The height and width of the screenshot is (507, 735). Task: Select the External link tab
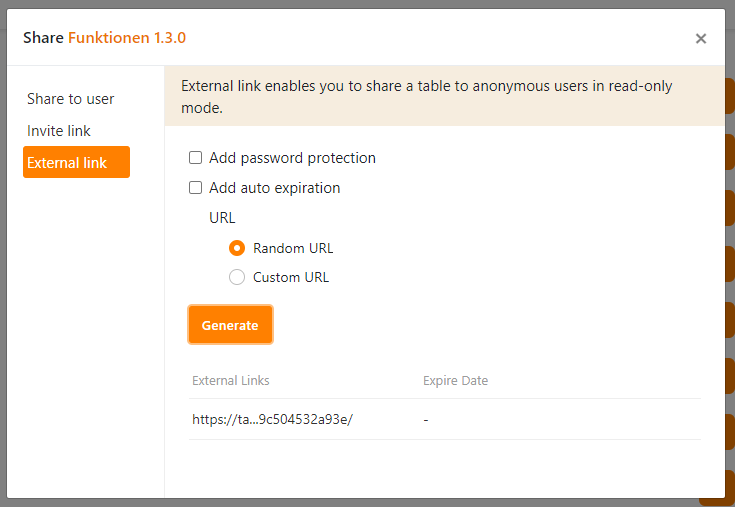pos(76,162)
